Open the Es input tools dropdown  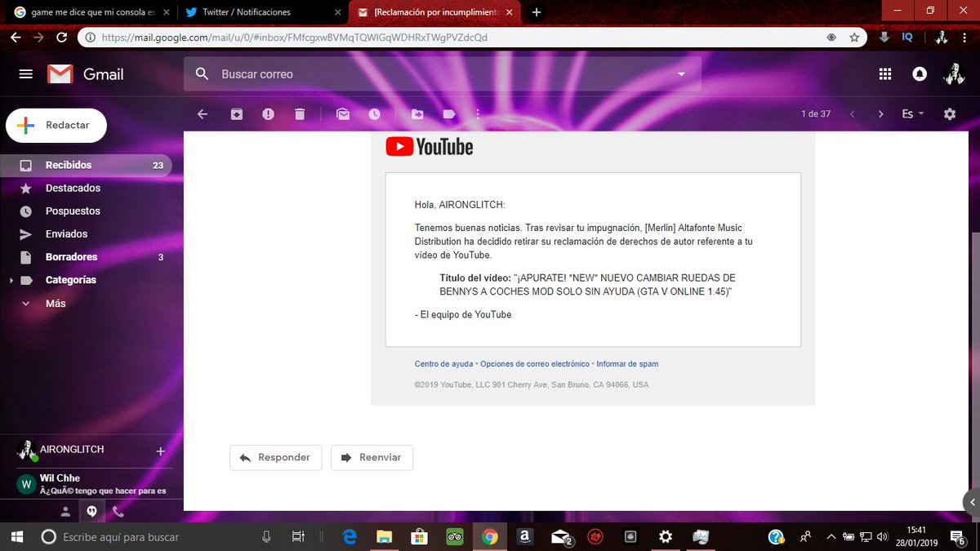(912, 114)
